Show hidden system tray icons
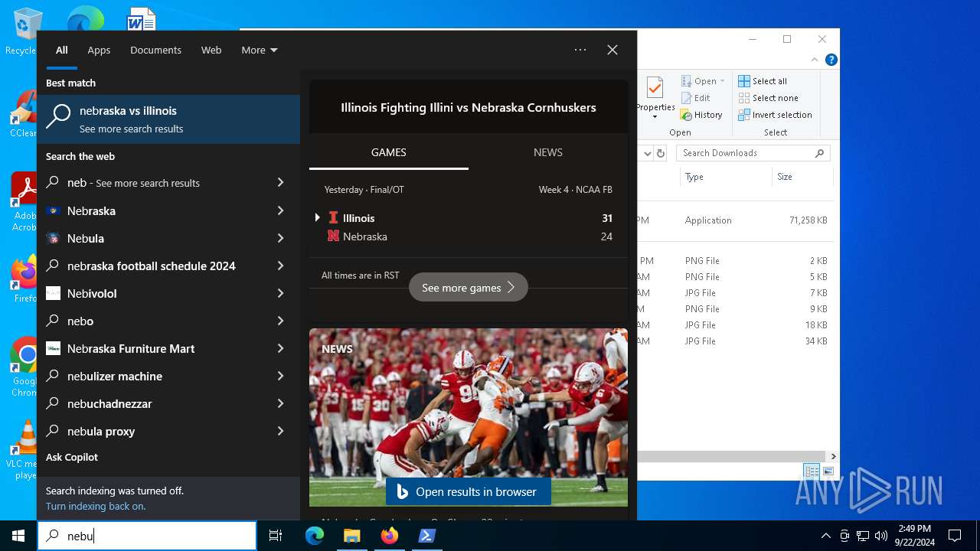Screen dimensions: 980x551 click(825, 536)
